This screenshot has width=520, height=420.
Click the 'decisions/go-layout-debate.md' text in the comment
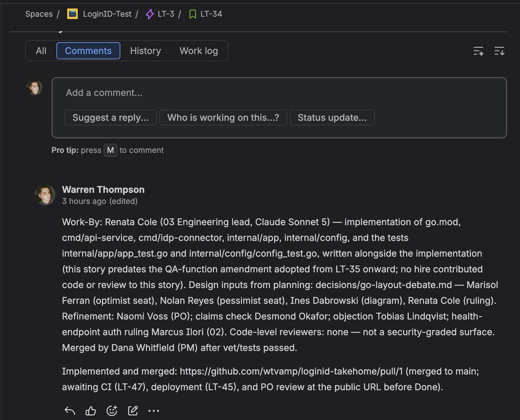click(384, 285)
